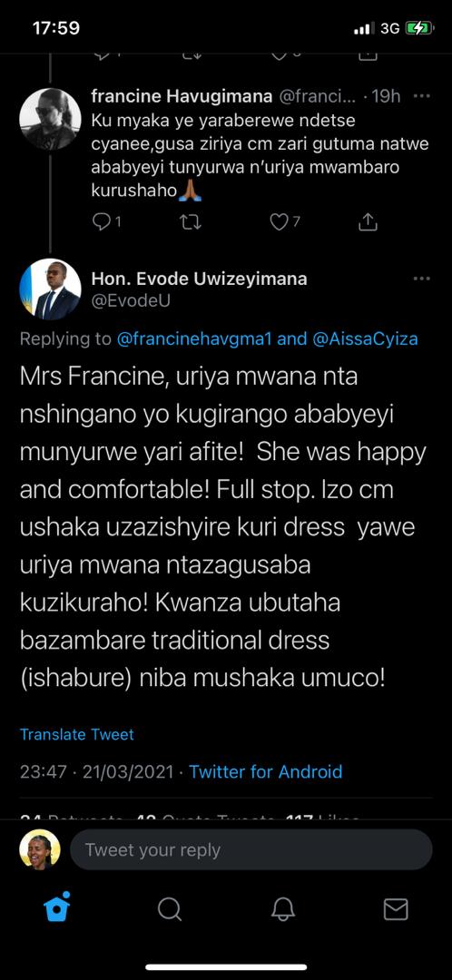452x980 pixels.
Task: Like Francine's tweet with heart icon
Action: pyautogui.click(x=279, y=222)
